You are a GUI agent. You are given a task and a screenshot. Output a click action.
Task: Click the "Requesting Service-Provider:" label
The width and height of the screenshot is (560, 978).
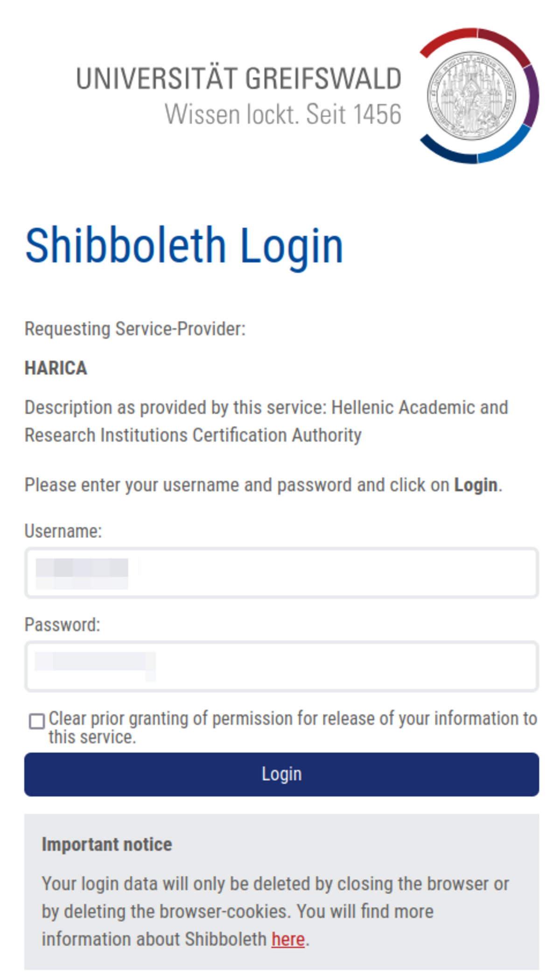(x=135, y=329)
